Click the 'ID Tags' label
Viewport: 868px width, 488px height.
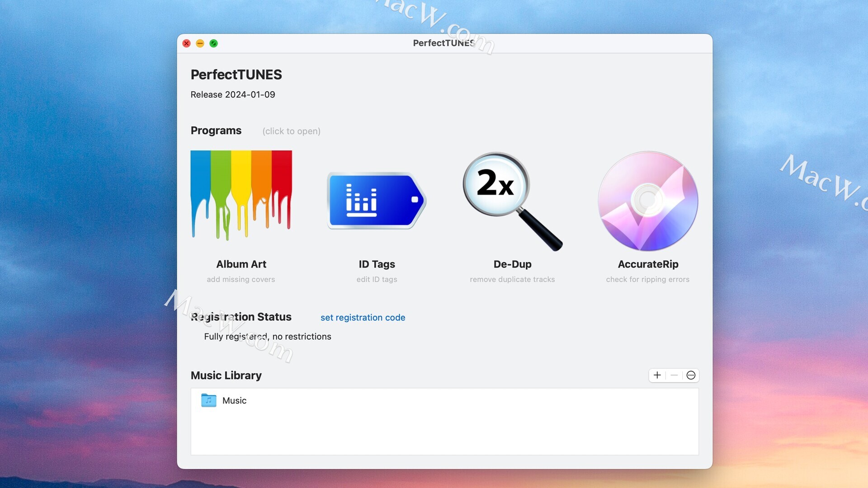tap(377, 264)
